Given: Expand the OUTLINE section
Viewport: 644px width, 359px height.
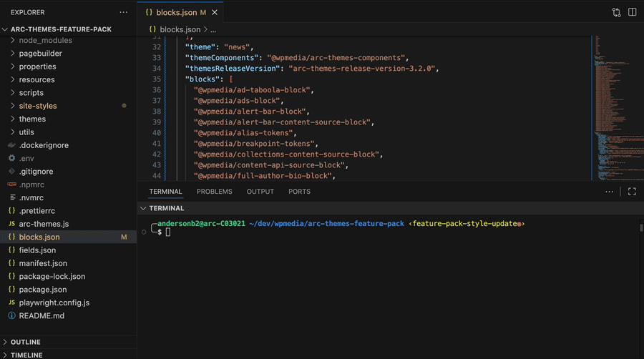Looking at the screenshot, I should pyautogui.click(x=5, y=342).
